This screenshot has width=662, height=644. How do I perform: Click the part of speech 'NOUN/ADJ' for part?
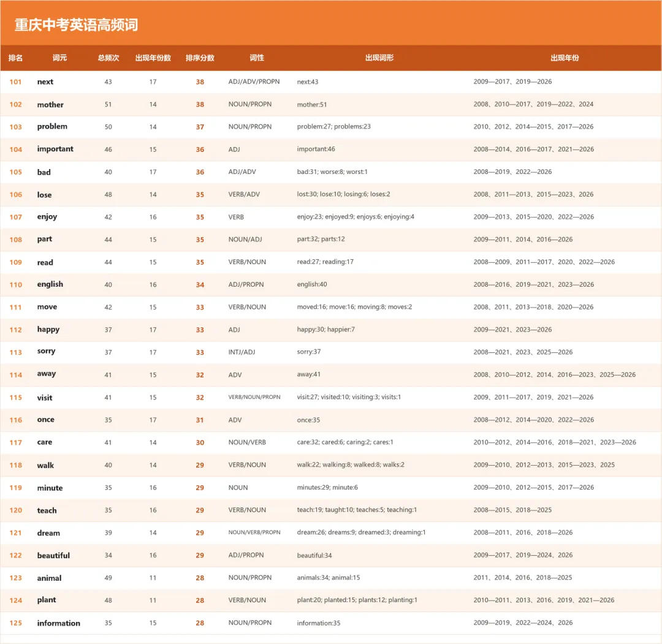245,240
